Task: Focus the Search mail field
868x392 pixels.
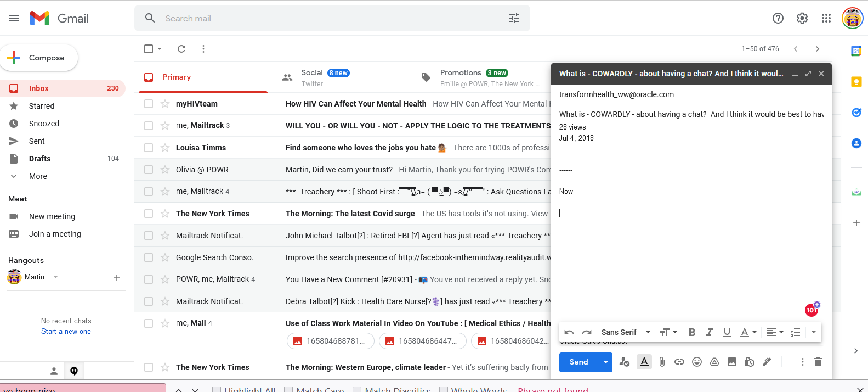Action: pyautogui.click(x=332, y=18)
